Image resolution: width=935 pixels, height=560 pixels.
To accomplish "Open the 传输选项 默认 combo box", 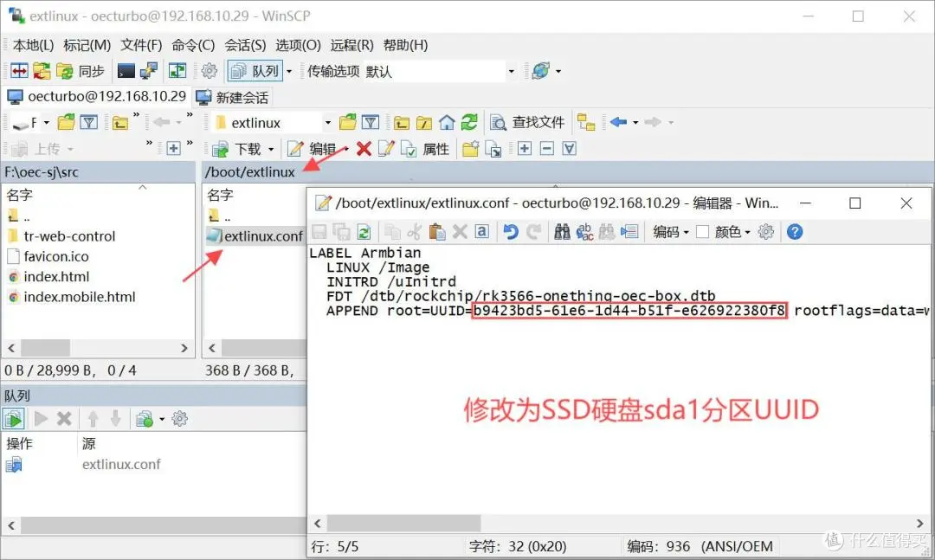I will (440, 71).
